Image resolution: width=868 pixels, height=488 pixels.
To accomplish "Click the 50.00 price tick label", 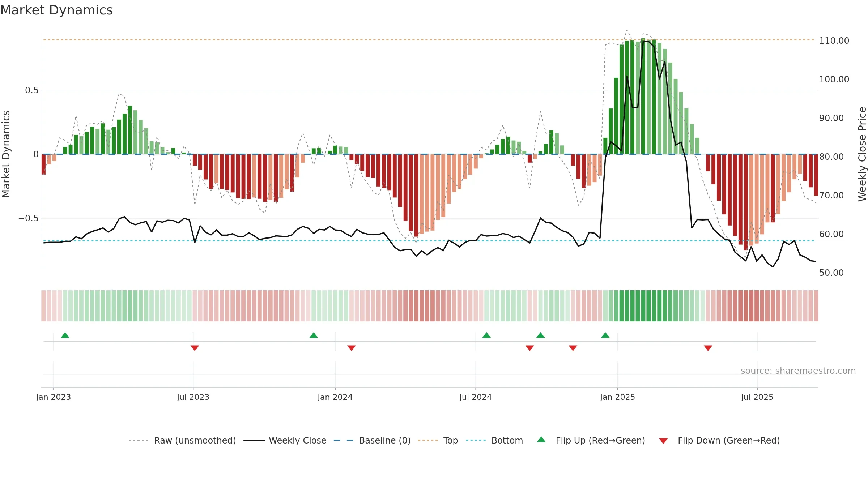I will point(831,273).
